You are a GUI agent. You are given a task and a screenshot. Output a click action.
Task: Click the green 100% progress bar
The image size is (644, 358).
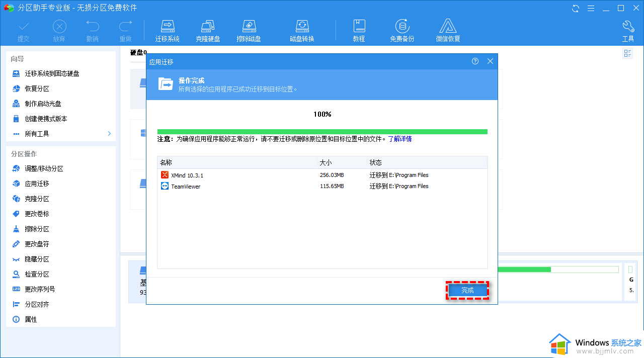coord(323,132)
